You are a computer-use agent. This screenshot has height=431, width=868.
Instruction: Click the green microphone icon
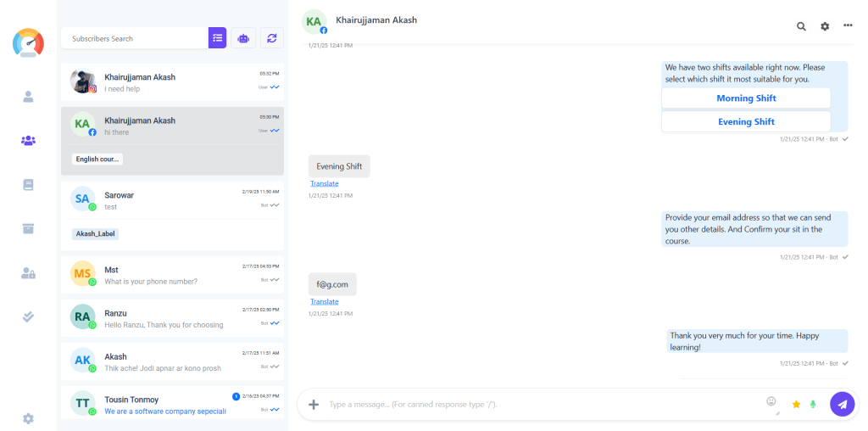click(x=813, y=405)
